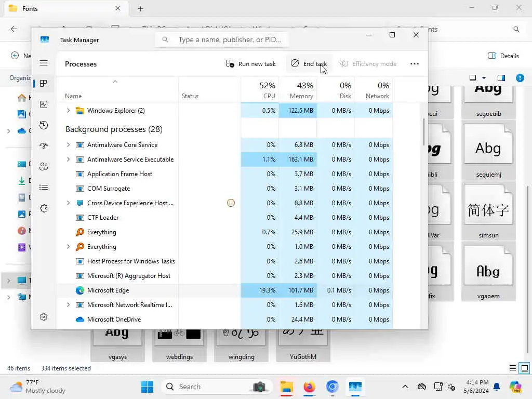Viewport: 532px width, 399px height.
Task: Select CTF Loader process row
Action: point(224,218)
